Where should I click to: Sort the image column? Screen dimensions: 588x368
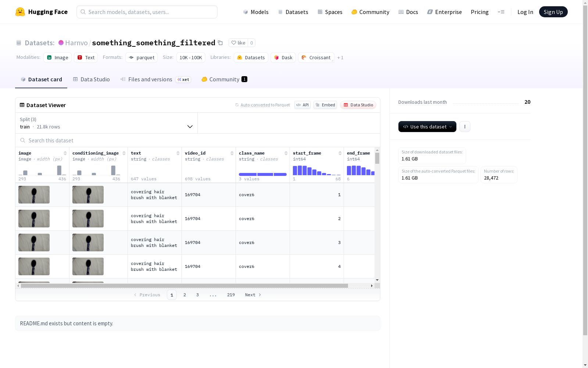point(65,153)
